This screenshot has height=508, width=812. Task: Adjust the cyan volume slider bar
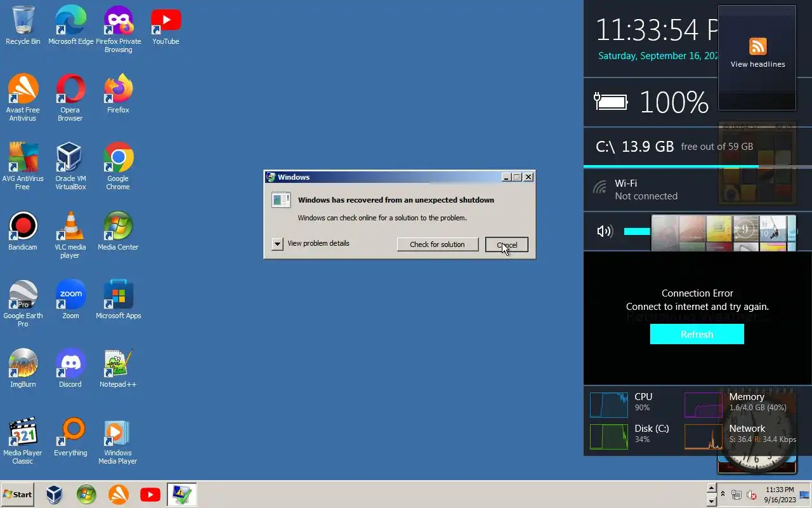(x=637, y=231)
